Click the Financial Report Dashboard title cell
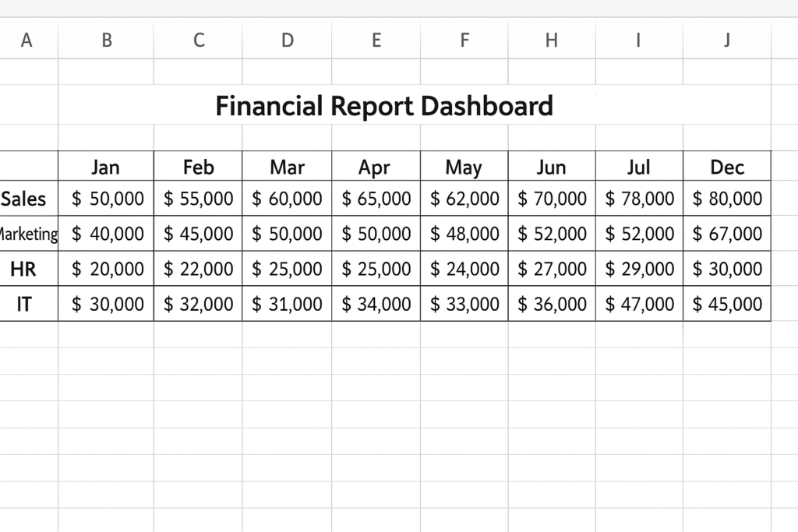Viewport: 798px width, 532px height. pos(383,105)
